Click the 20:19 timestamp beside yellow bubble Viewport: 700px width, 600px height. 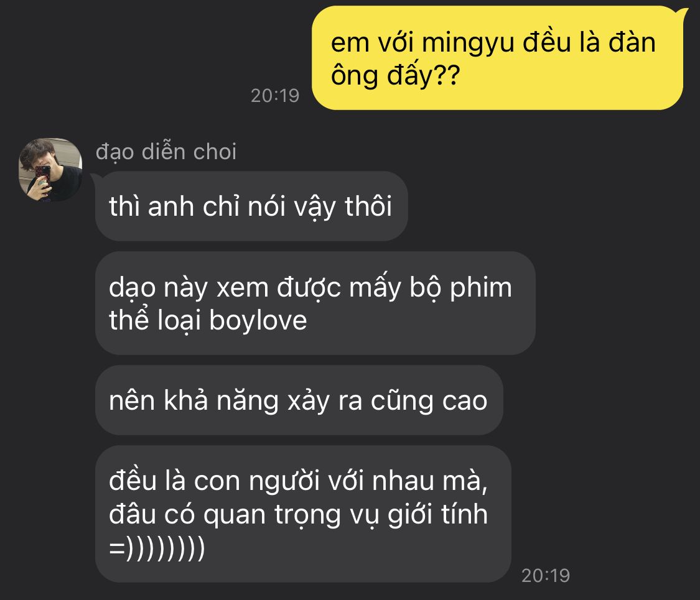pyautogui.click(x=274, y=96)
